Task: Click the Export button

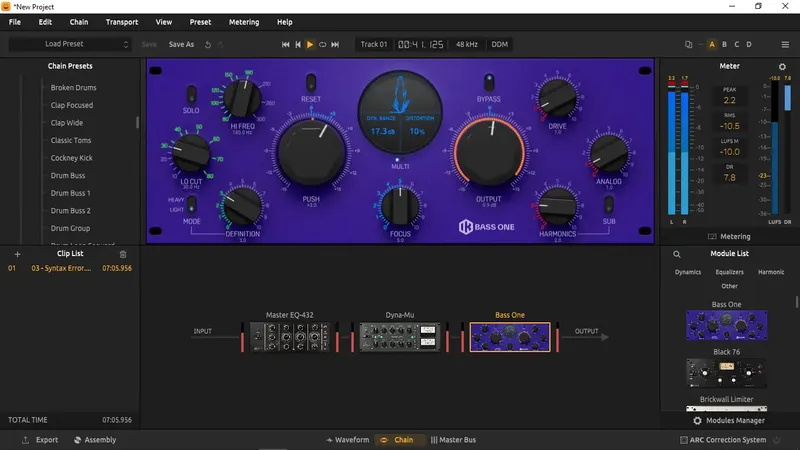Action: point(40,440)
